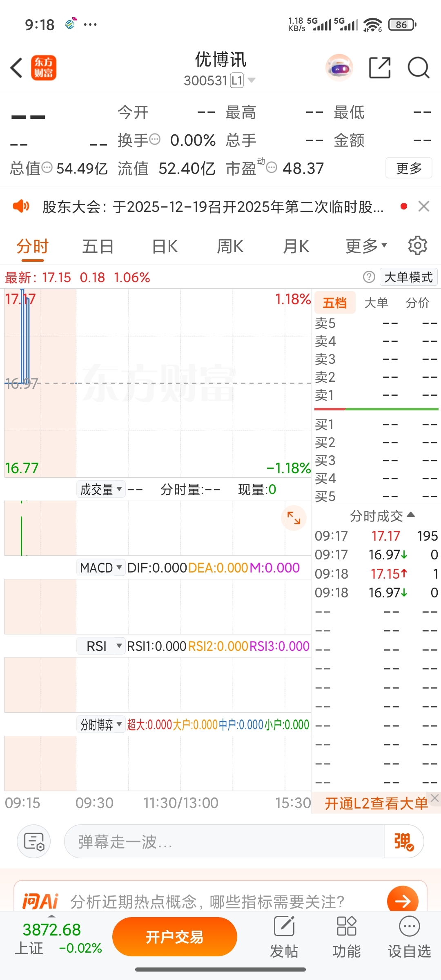441x980 pixels.
Task: Tap 开通L2查看大单 link
Action: [376, 803]
